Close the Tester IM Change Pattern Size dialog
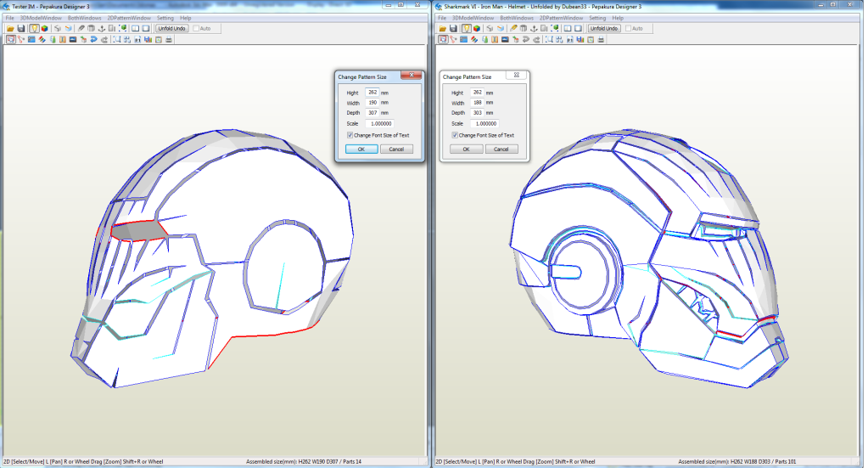This screenshot has height=468, width=868. coord(411,75)
